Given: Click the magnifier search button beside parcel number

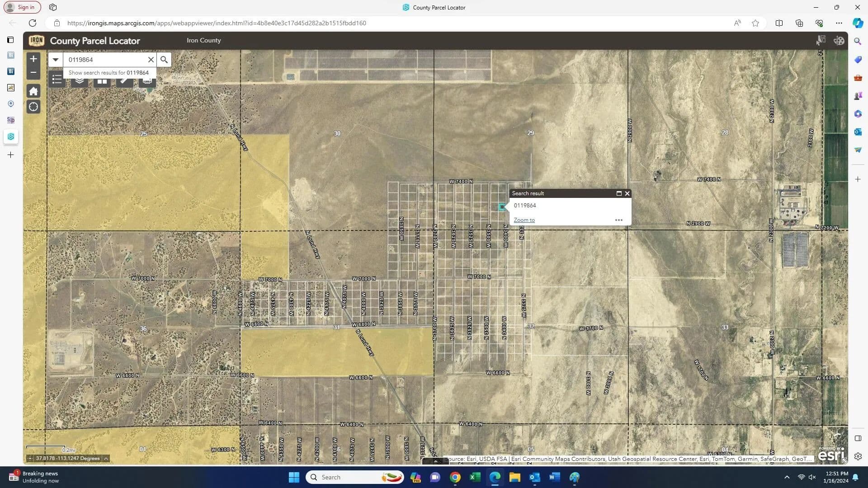Looking at the screenshot, I should coord(164,60).
